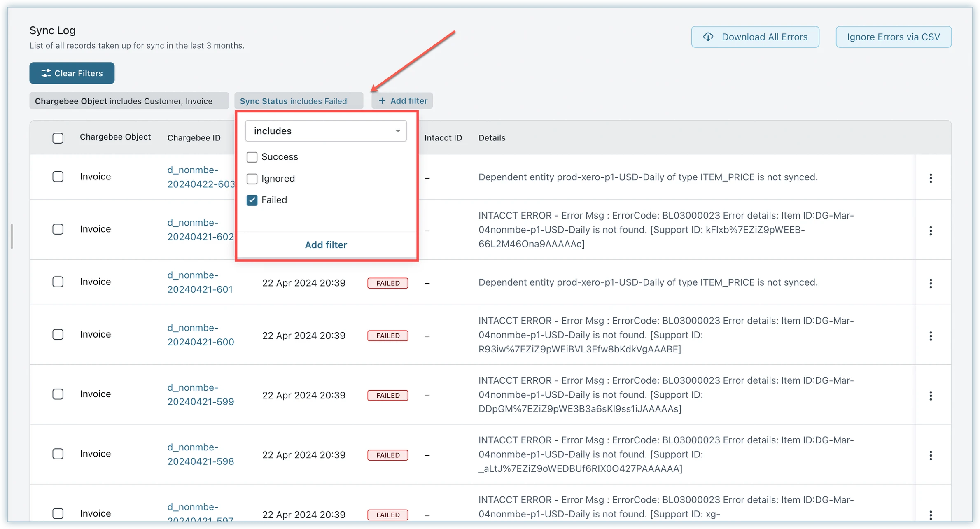
Task: Click the plus icon beside Add filter
Action: click(382, 101)
